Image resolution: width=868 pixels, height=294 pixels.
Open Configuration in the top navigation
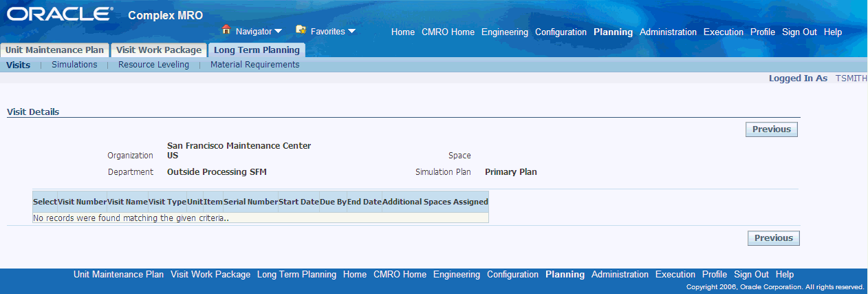(x=561, y=32)
